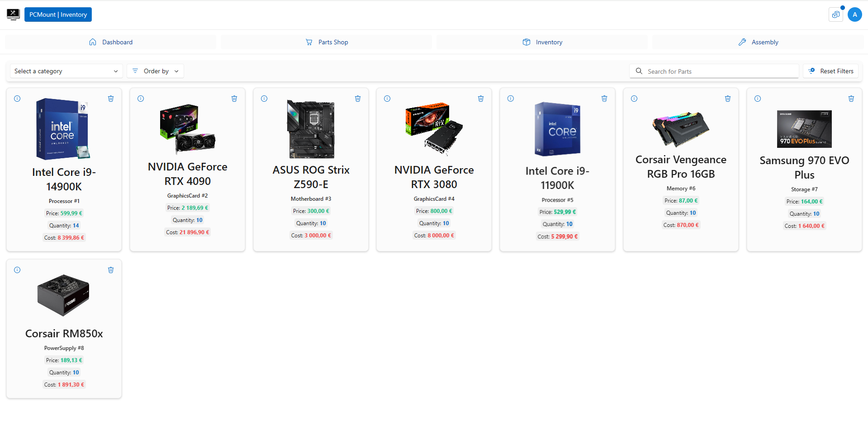Click the 'NVIDIA GeForce RTX 3080' title
This screenshot has width=868, height=425.
pos(434,177)
